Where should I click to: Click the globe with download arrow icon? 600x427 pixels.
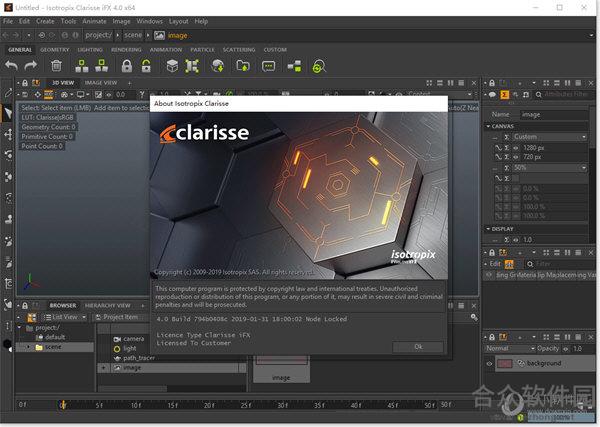(x=218, y=66)
